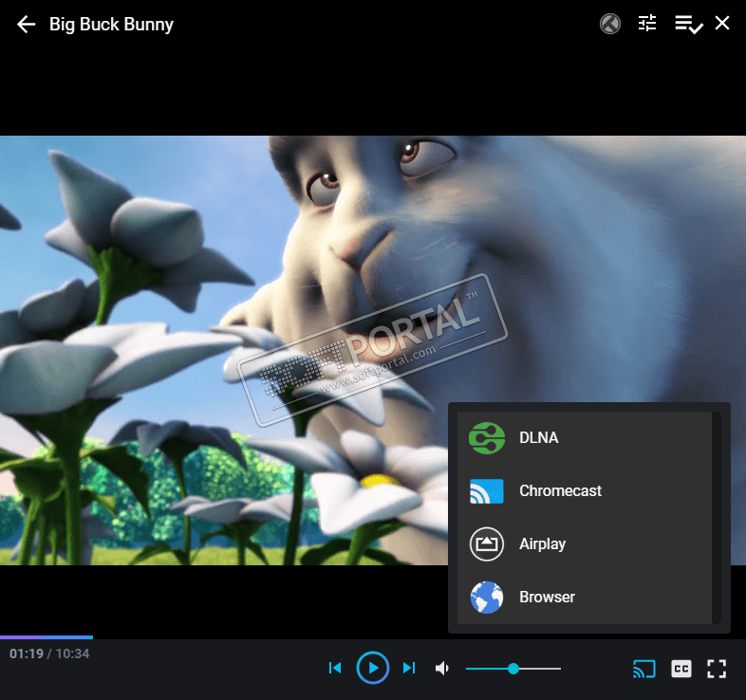The image size is (746, 700).
Task: Select DLNA from the cast menu
Action: point(585,438)
